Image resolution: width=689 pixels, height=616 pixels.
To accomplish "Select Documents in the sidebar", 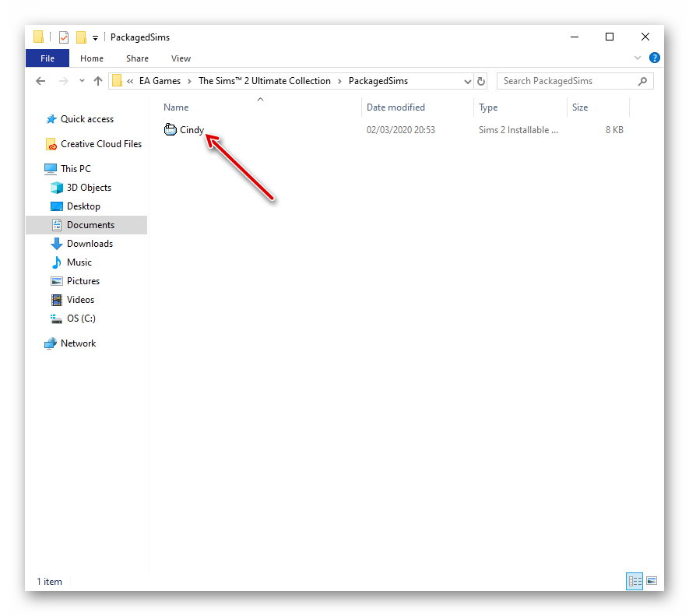I will click(x=86, y=225).
